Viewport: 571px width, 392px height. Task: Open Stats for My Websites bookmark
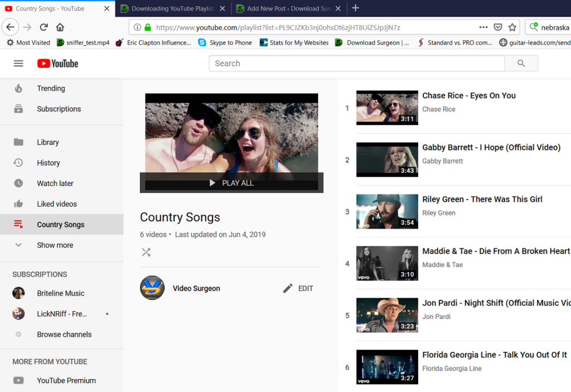point(294,42)
